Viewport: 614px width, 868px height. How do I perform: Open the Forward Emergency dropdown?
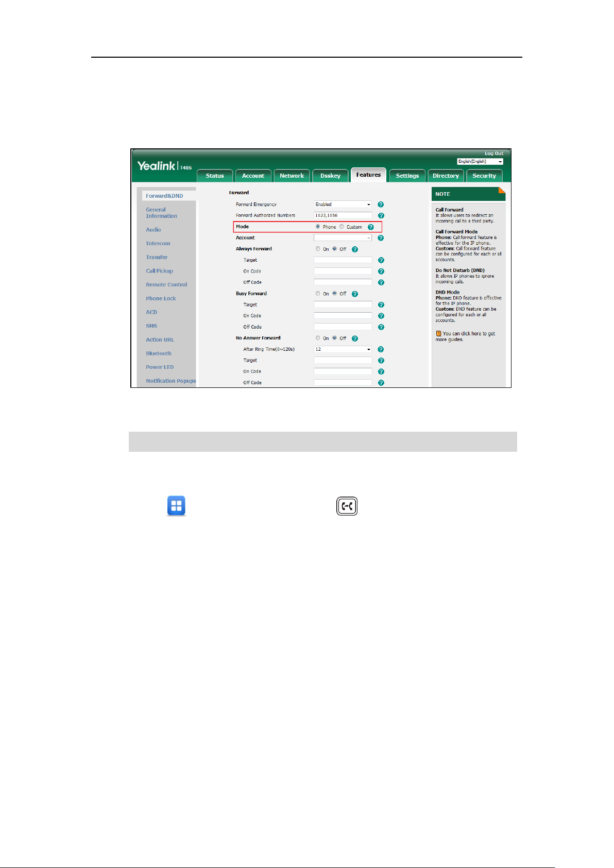(343, 205)
